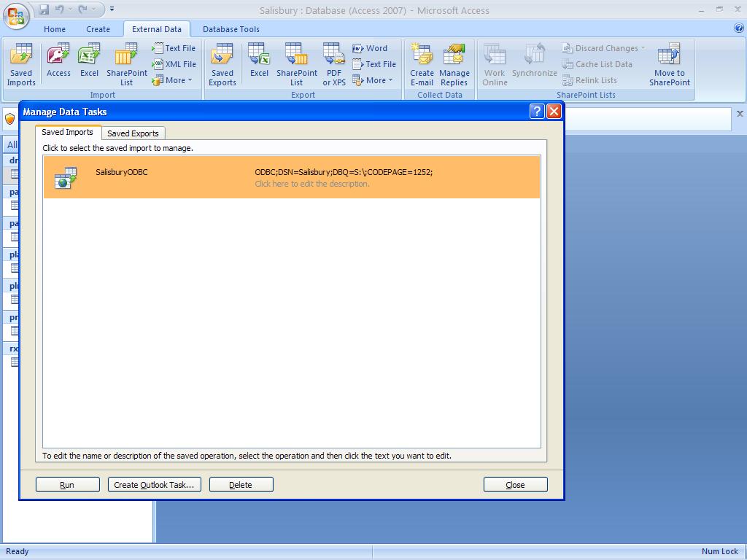Screen dimensions: 747x560
Task: Click the Close button in dialog
Action: click(x=516, y=485)
